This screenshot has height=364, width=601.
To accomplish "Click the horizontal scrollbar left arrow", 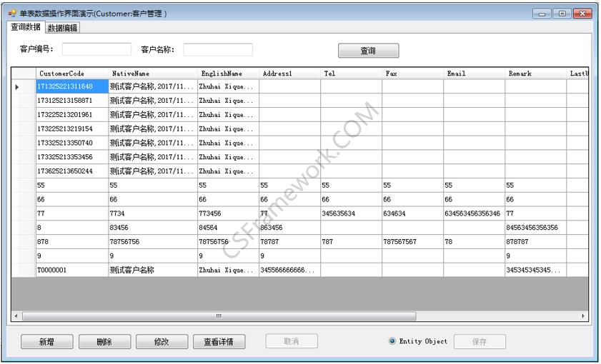I will pos(16,316).
